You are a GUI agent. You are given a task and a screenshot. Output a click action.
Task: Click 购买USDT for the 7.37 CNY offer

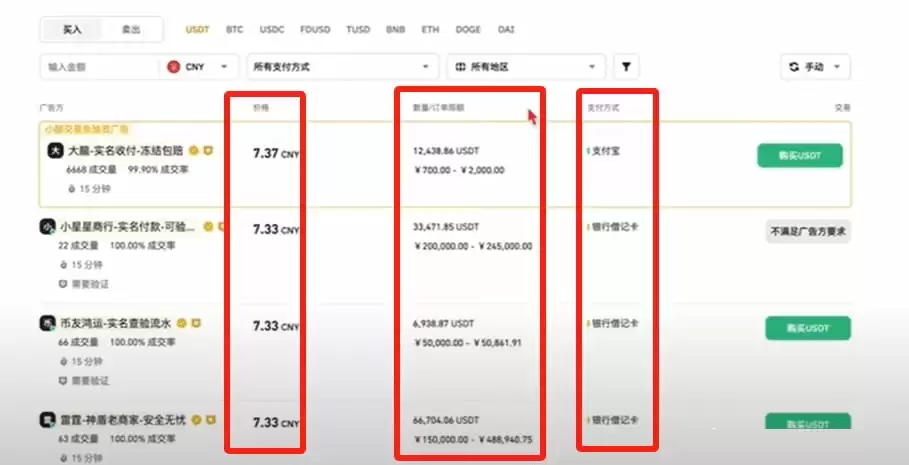tap(799, 155)
